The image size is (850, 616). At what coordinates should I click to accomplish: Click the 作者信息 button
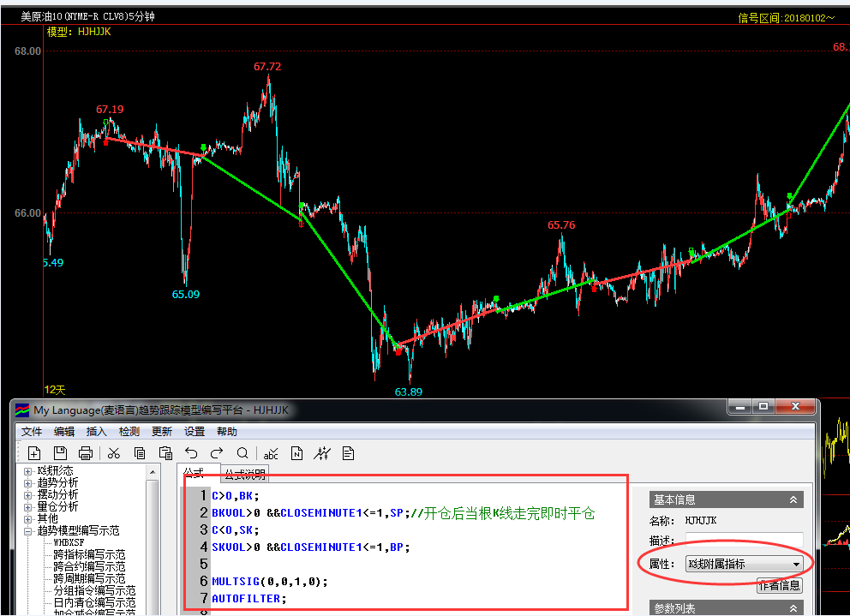click(x=779, y=586)
